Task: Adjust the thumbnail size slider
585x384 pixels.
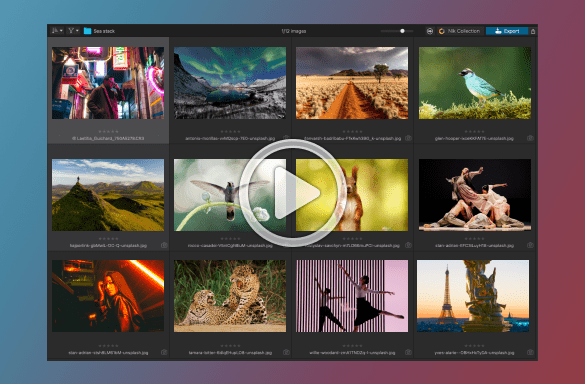Action: 397,31
